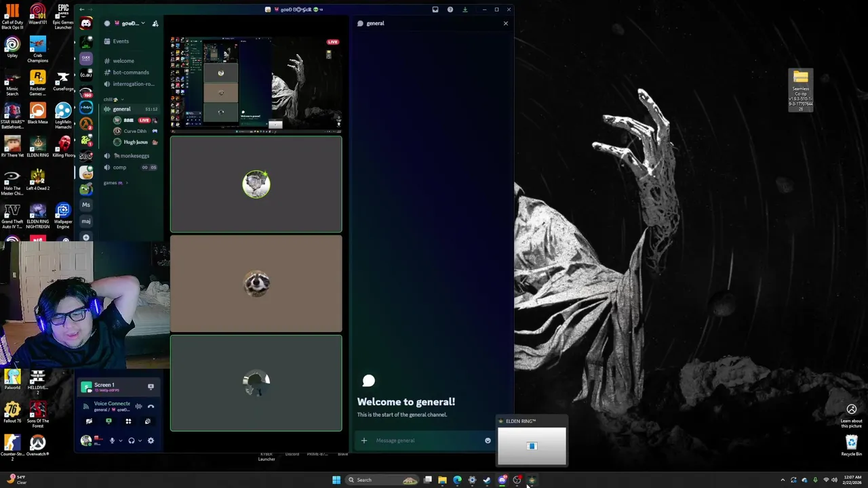Select the top user's video tile with green ring
868x488 pixels.
coord(256,184)
